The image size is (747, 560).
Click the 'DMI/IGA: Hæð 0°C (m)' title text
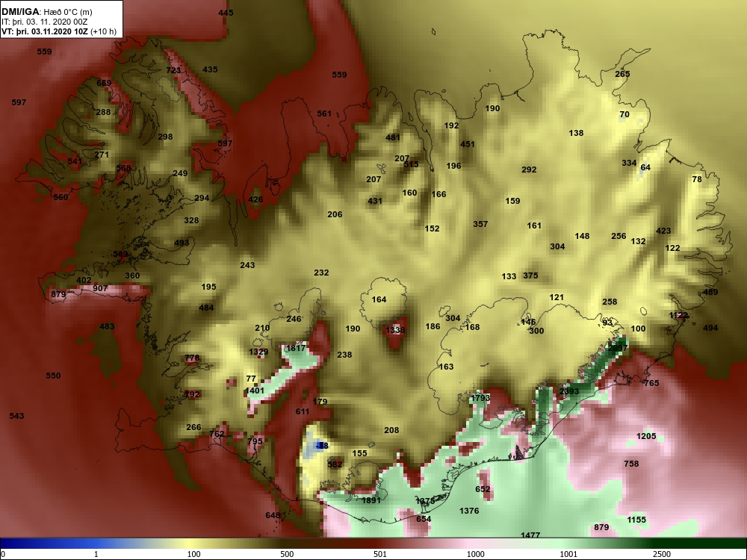tap(46, 12)
